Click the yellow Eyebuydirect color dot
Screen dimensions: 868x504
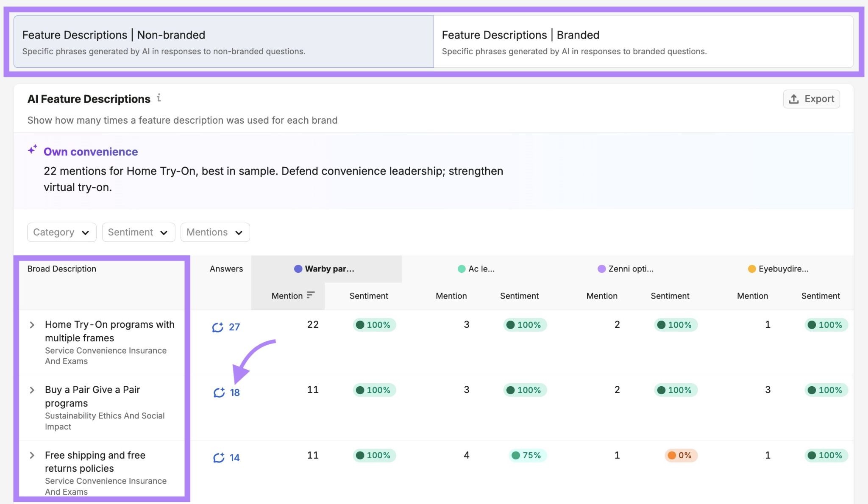point(752,269)
